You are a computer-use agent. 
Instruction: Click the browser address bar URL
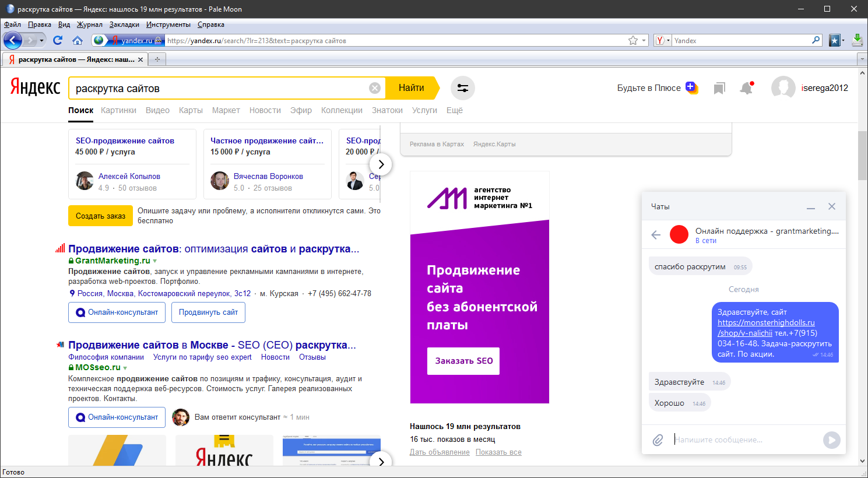[x=396, y=40]
